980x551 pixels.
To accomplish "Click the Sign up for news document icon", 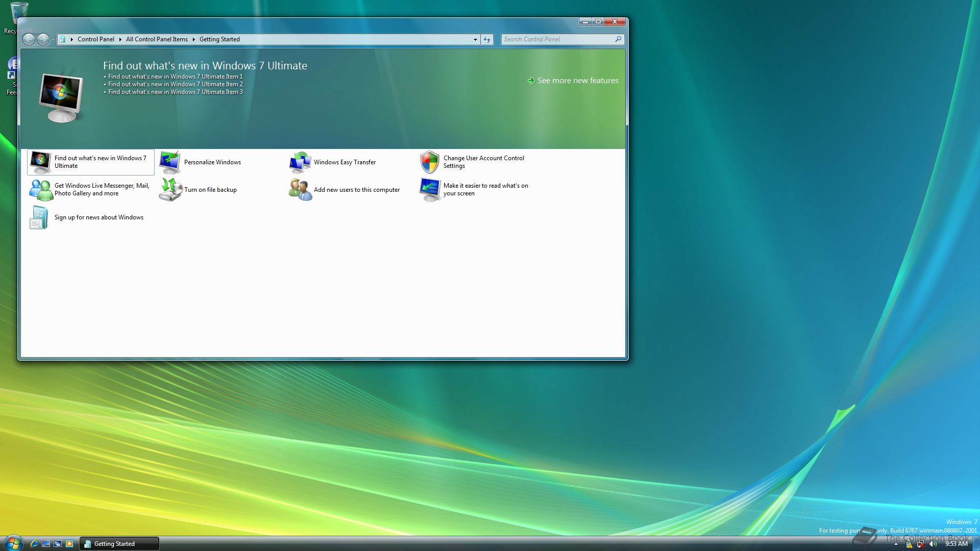I will (39, 217).
